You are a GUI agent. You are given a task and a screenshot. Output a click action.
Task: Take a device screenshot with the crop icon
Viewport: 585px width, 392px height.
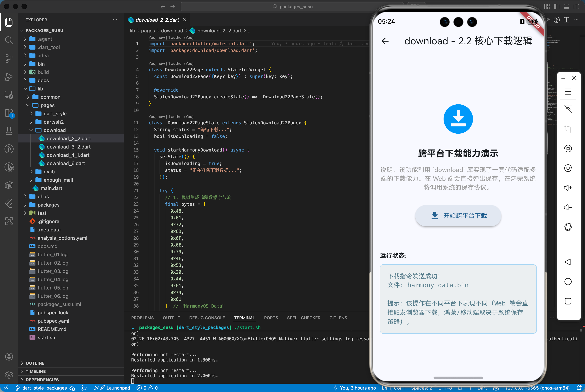568,129
